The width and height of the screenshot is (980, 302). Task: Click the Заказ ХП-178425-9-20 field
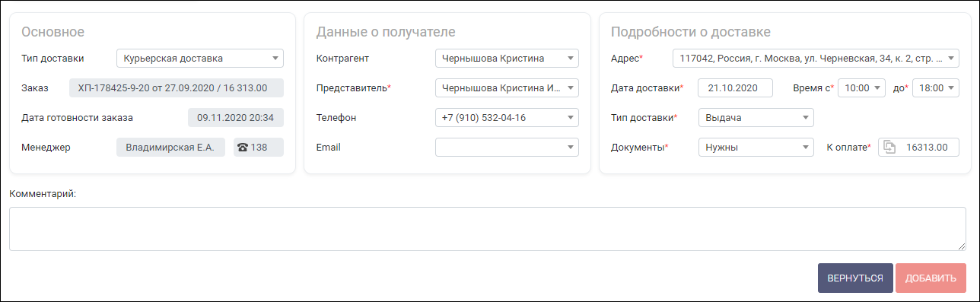[177, 88]
